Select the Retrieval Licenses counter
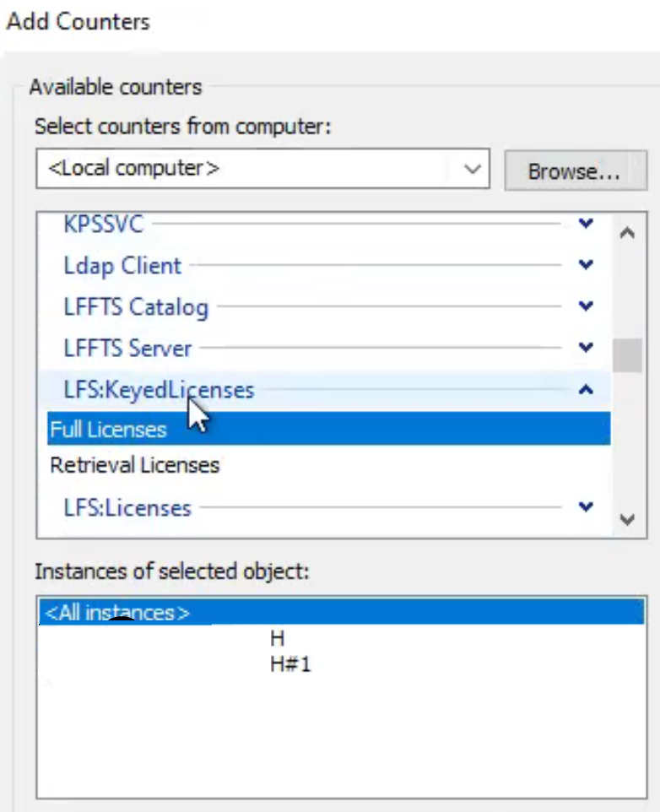 [328, 465]
